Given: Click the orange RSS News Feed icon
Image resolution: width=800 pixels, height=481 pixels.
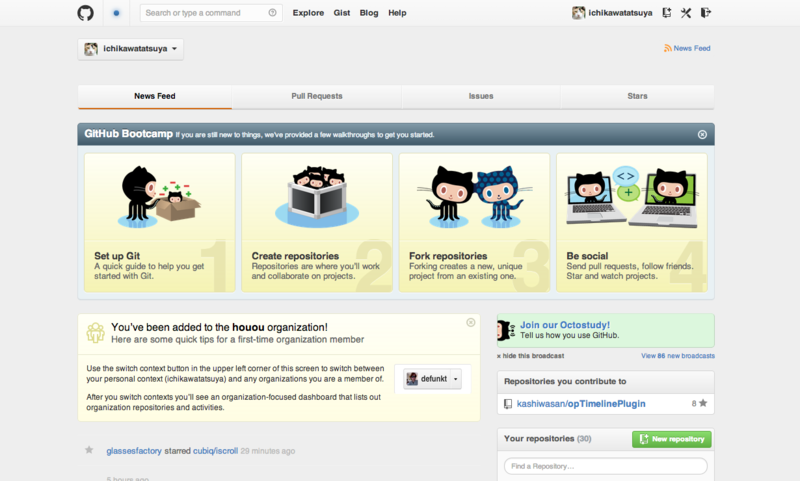Looking at the screenshot, I should coord(667,48).
